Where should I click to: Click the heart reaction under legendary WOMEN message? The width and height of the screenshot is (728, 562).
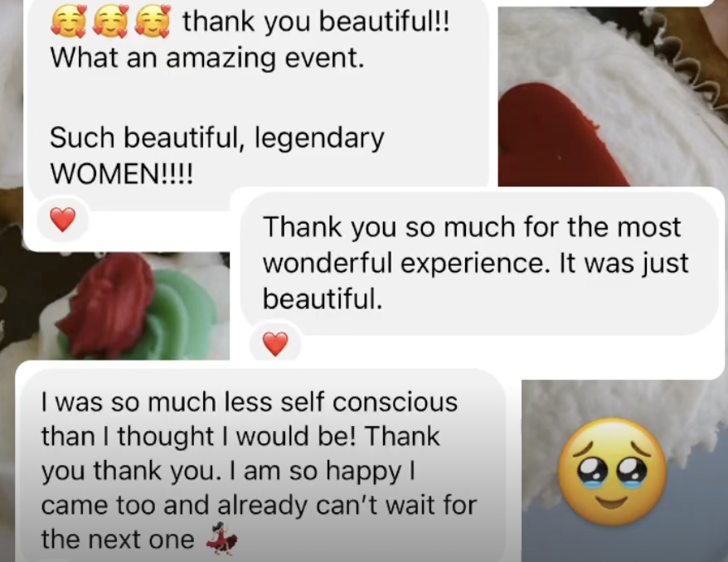63,219
